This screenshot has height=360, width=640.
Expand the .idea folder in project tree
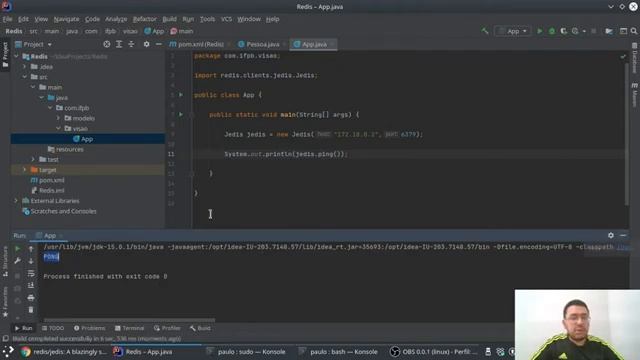point(24,67)
